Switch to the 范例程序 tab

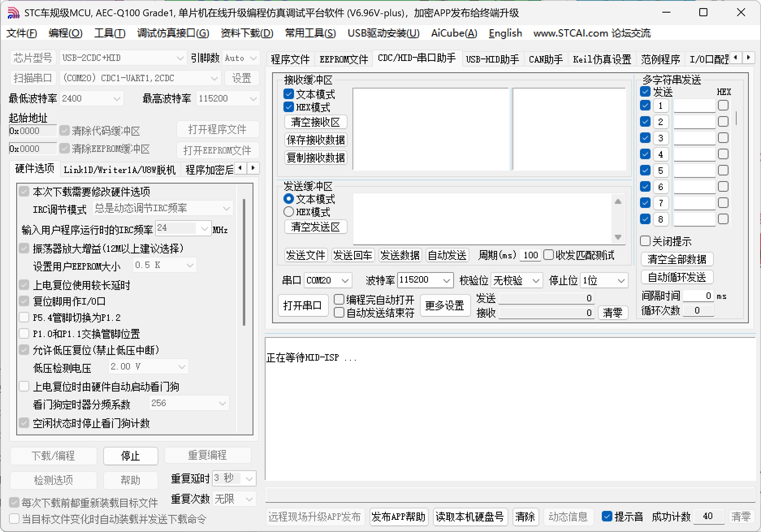coord(660,59)
